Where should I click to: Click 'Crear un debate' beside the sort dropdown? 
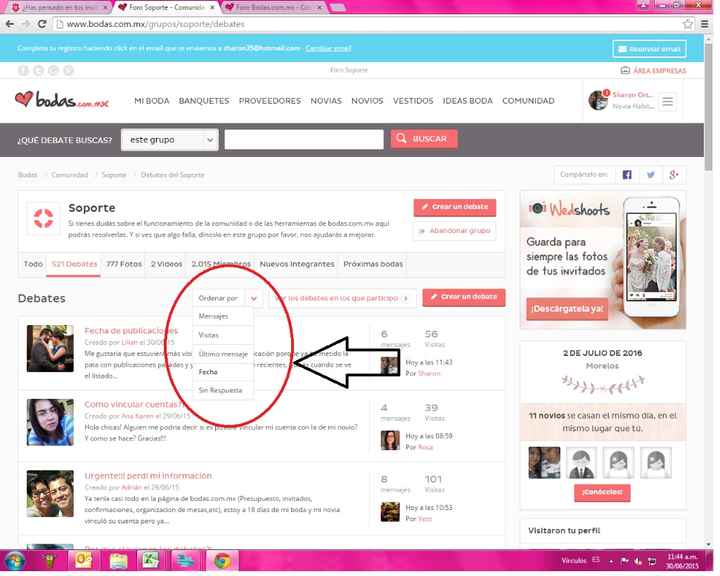click(464, 297)
